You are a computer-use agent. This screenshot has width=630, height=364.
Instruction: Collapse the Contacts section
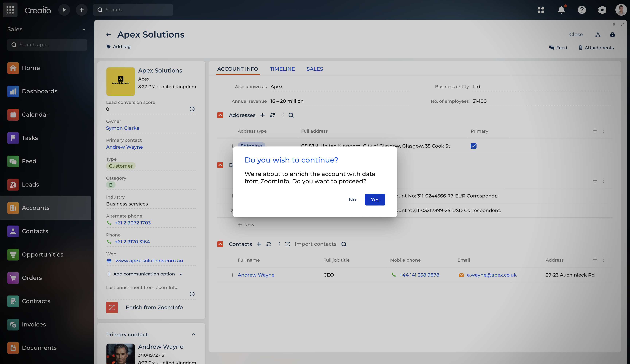pyautogui.click(x=220, y=244)
